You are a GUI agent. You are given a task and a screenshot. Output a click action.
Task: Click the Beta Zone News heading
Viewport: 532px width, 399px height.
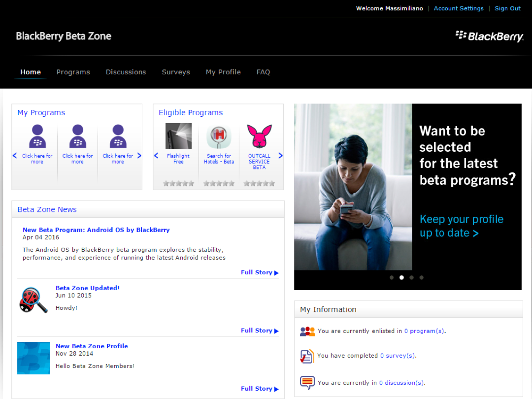point(47,210)
